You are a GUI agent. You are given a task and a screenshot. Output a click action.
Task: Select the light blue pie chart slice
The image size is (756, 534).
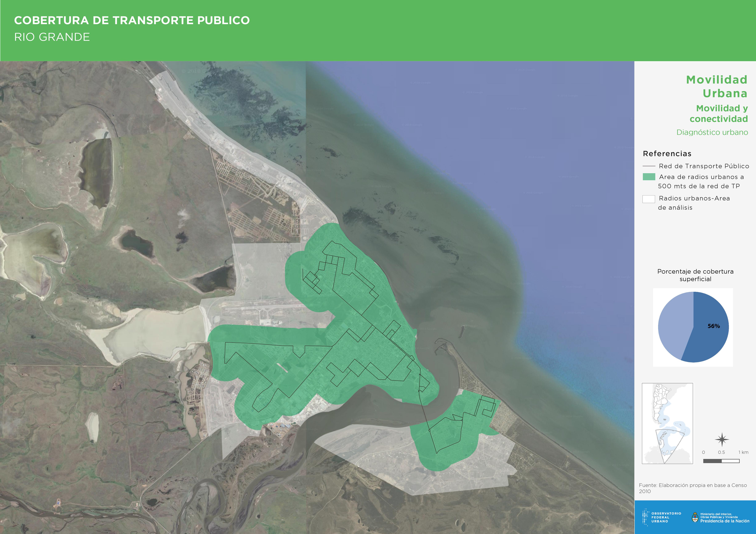tap(675, 324)
